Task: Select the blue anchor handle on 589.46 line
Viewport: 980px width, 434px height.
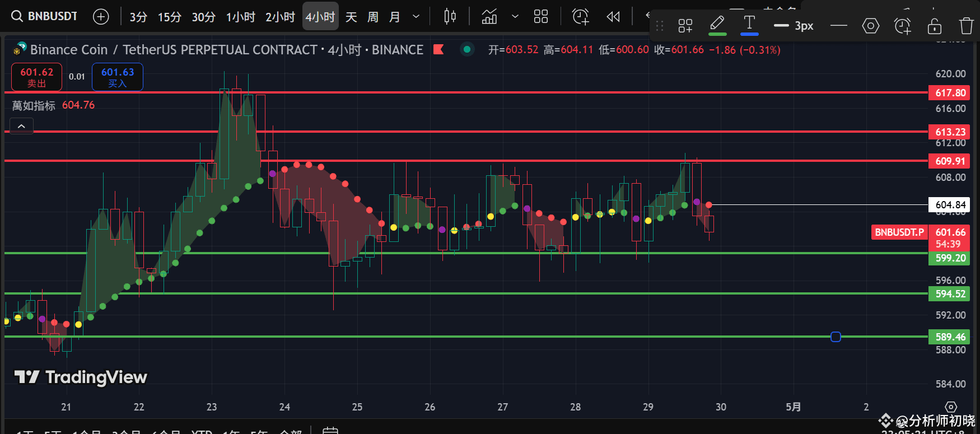Action: pyautogui.click(x=836, y=337)
